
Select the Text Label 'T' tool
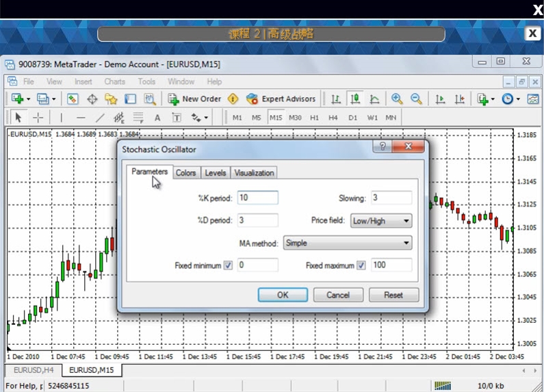(177, 118)
